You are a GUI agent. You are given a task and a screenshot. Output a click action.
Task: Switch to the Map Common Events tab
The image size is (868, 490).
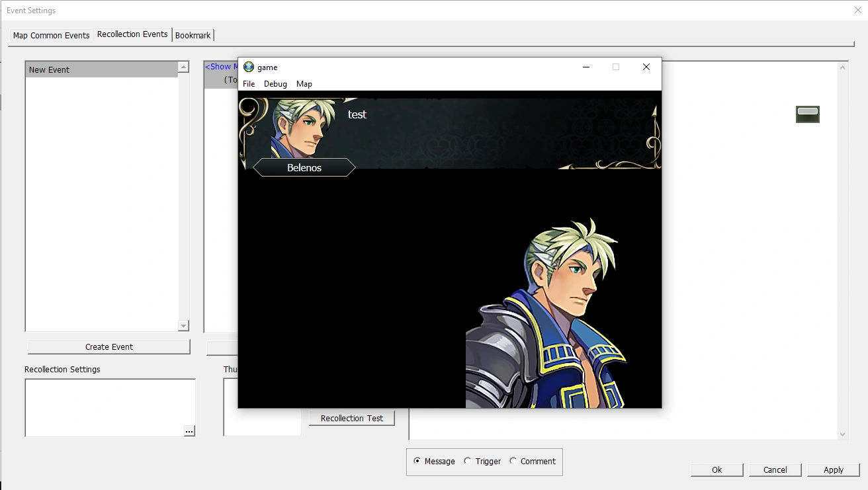[x=51, y=36]
